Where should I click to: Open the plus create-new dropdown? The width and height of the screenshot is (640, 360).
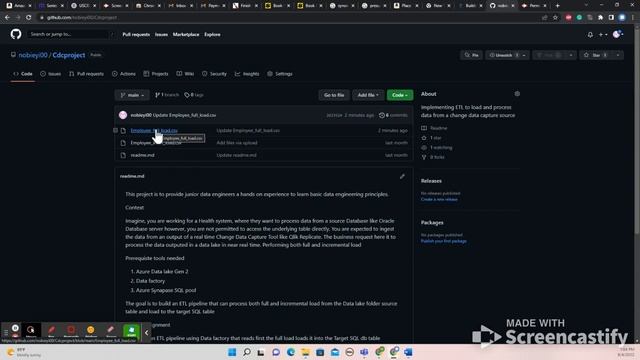(x=602, y=35)
